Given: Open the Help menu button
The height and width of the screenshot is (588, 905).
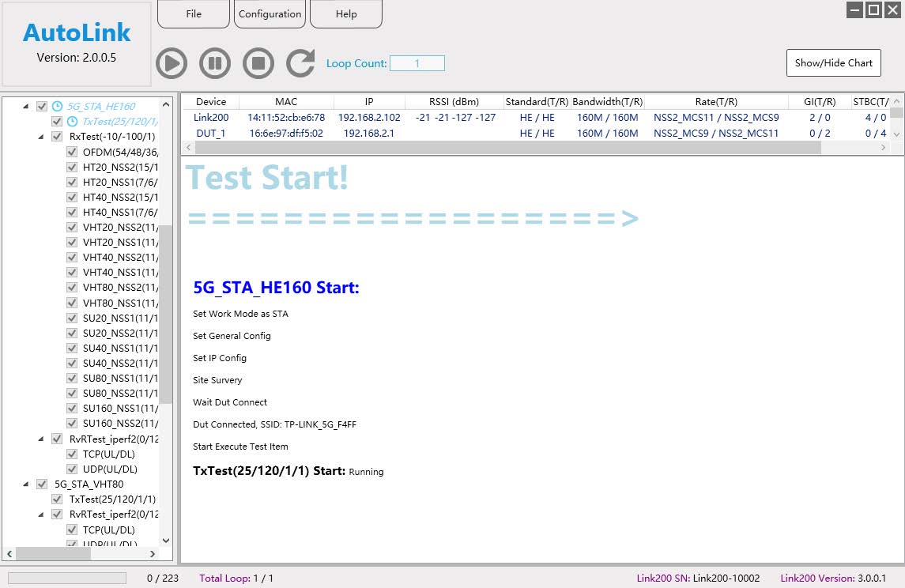Looking at the screenshot, I should (346, 14).
